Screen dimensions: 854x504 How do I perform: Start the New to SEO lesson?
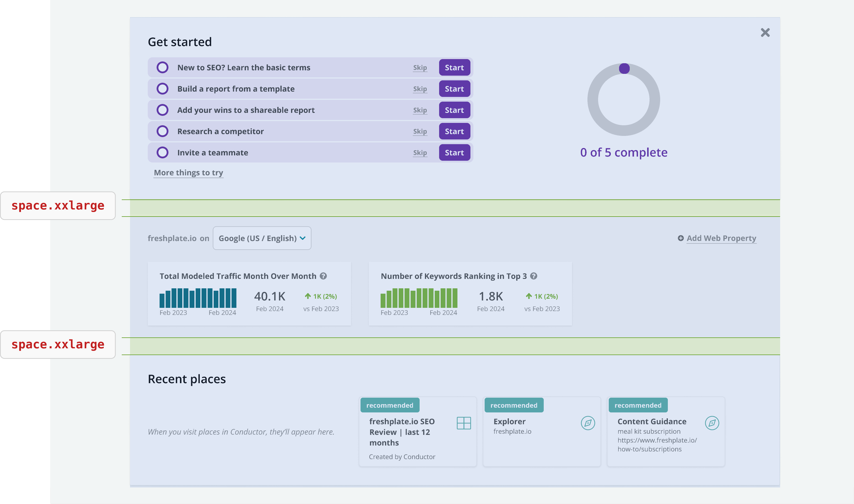[x=454, y=68]
